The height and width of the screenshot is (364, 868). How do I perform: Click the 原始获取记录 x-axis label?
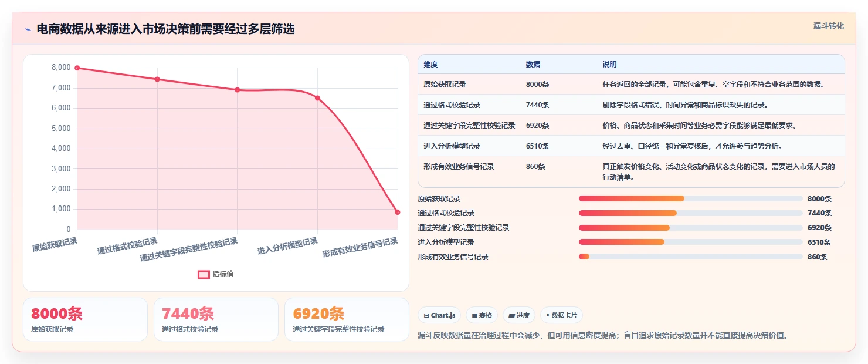pyautogui.click(x=55, y=244)
